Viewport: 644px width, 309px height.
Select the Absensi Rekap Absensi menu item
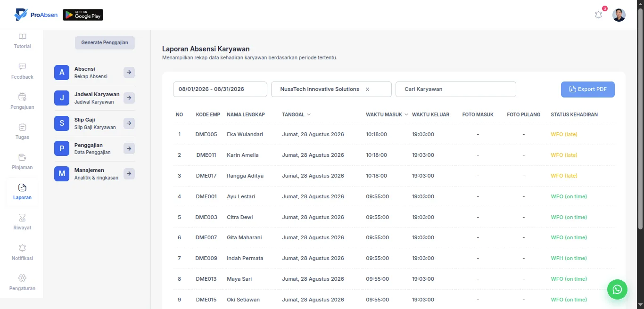click(x=94, y=73)
